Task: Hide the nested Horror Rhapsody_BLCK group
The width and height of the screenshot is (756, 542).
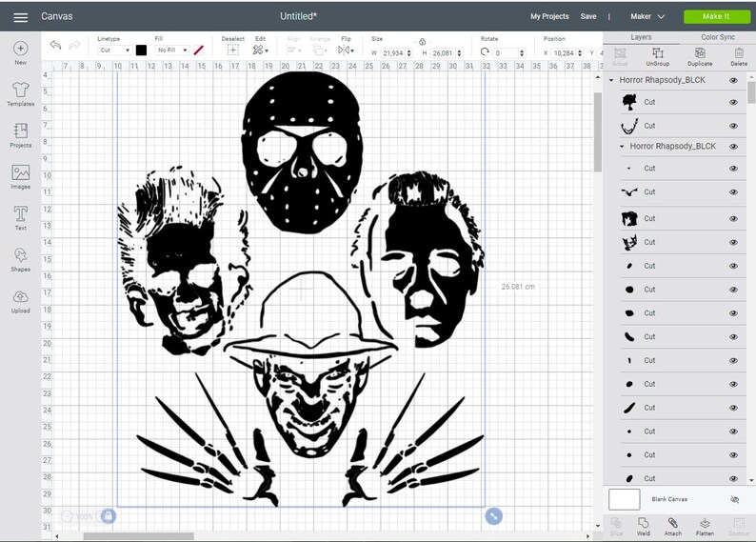Action: point(733,147)
